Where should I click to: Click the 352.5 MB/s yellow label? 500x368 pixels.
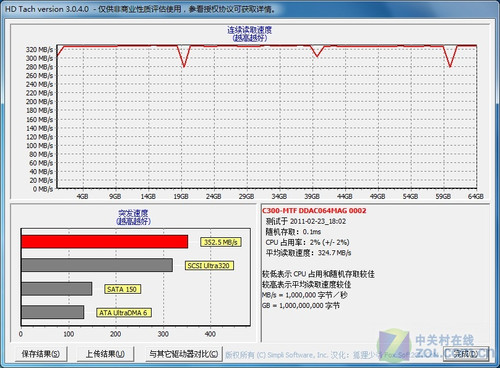pyautogui.click(x=220, y=242)
